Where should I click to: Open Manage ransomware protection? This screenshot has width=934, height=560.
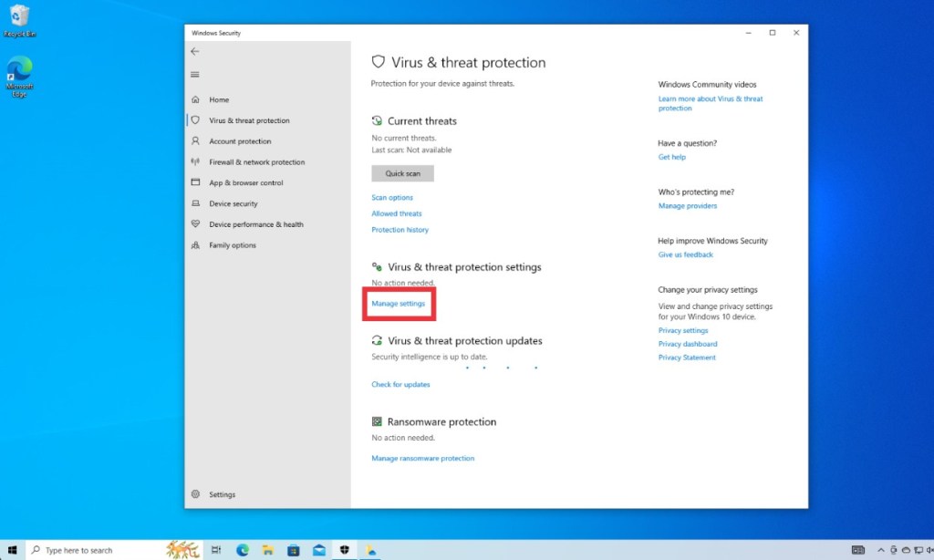pos(423,458)
